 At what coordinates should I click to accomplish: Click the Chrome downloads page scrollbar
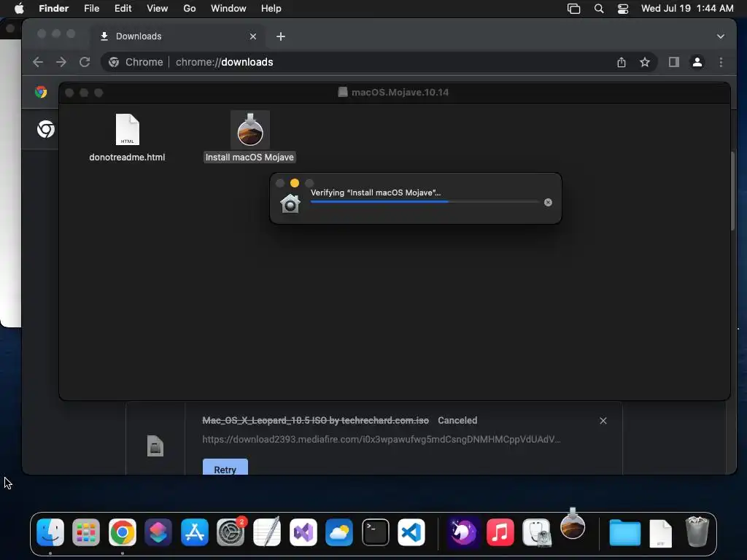[x=732, y=190]
